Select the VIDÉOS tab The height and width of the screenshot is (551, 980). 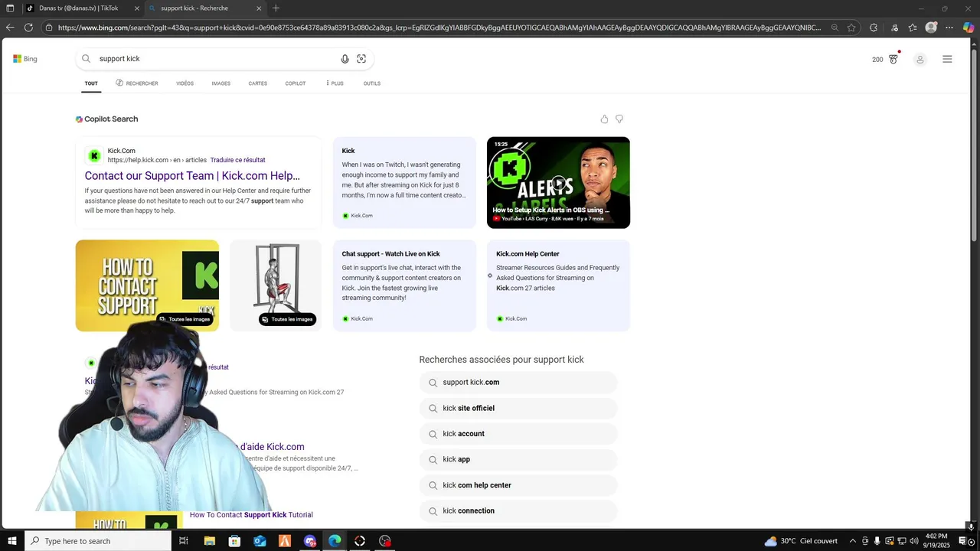pyautogui.click(x=185, y=83)
